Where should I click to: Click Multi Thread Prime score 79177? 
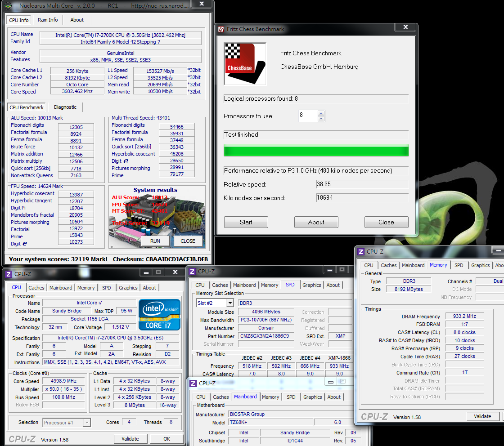point(177,174)
